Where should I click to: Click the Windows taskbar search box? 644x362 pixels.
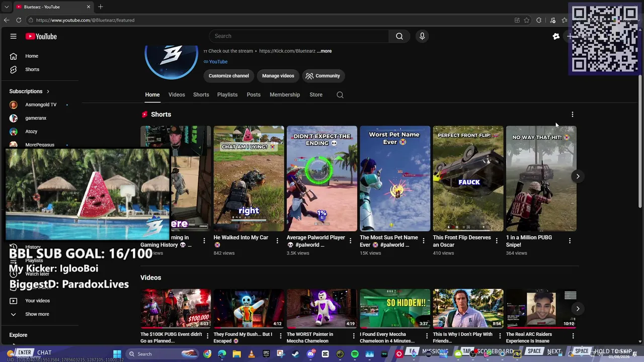pos(162,354)
